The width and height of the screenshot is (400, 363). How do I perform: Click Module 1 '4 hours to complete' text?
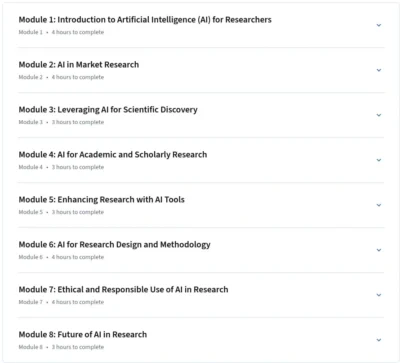coord(78,32)
